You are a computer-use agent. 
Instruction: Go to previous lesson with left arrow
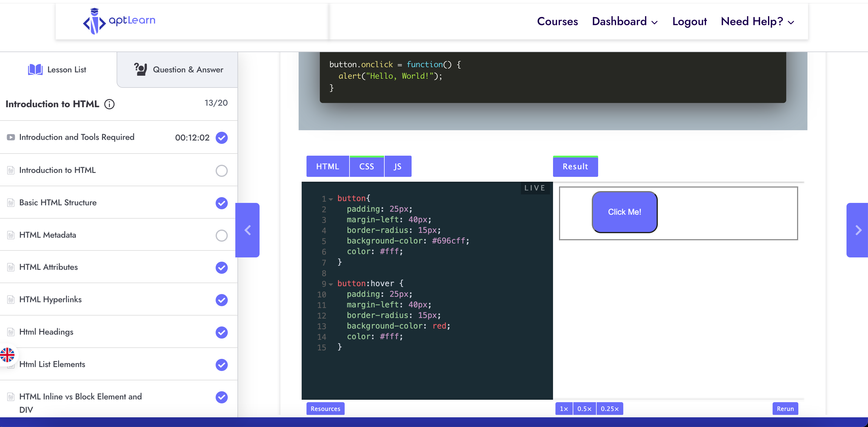pyautogui.click(x=247, y=230)
